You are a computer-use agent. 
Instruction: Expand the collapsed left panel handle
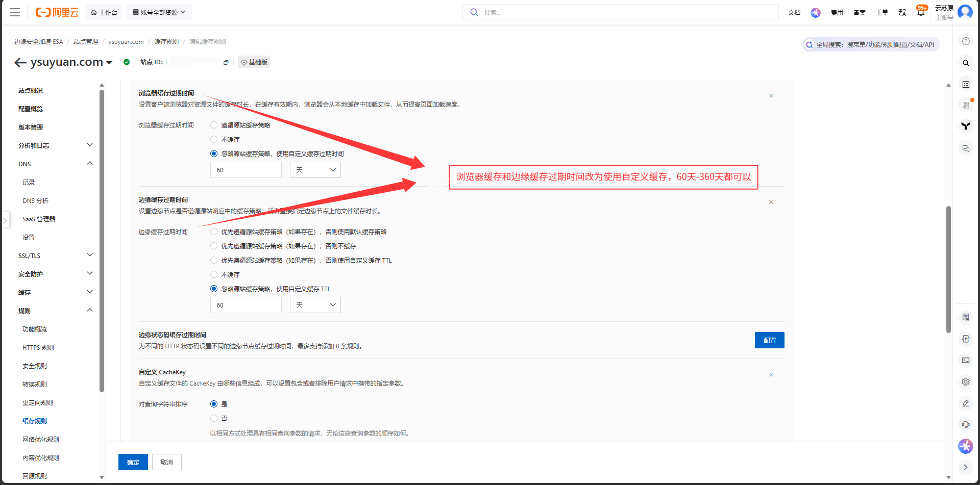(x=5, y=220)
